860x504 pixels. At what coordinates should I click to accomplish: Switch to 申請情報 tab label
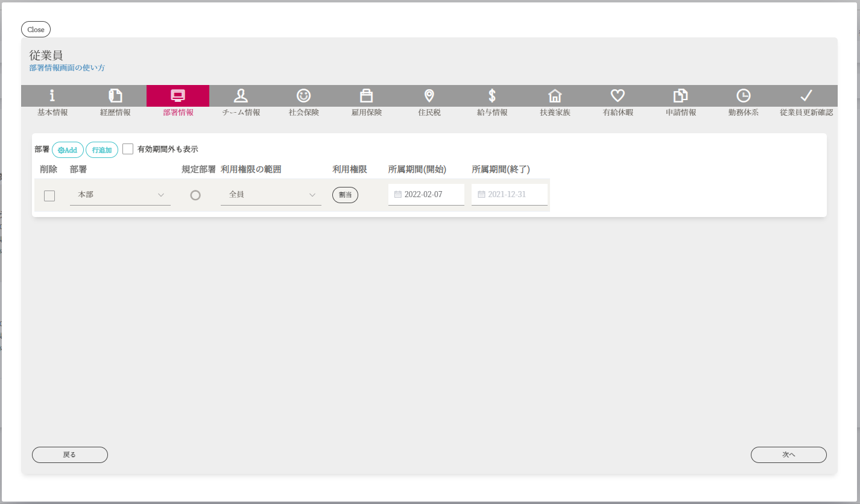pos(681,113)
